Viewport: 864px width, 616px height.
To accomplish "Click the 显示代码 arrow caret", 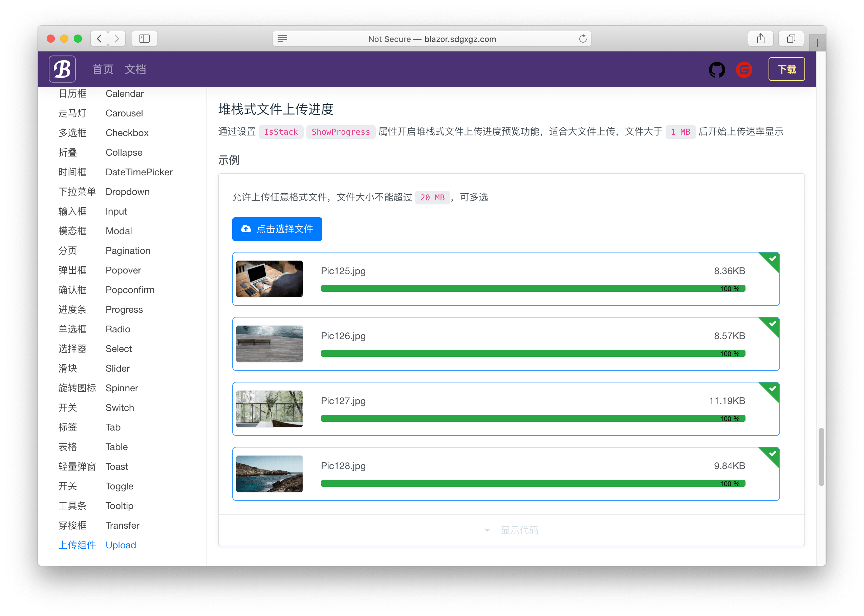I will [x=487, y=530].
